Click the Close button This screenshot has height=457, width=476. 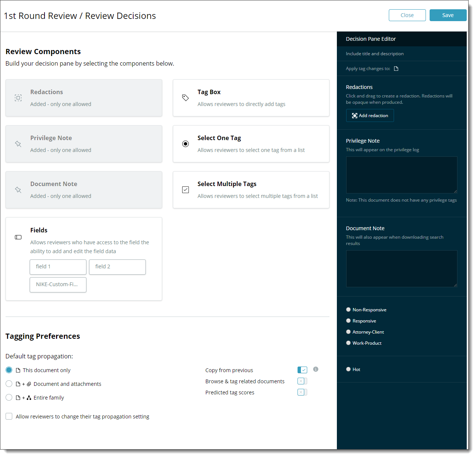coord(407,15)
